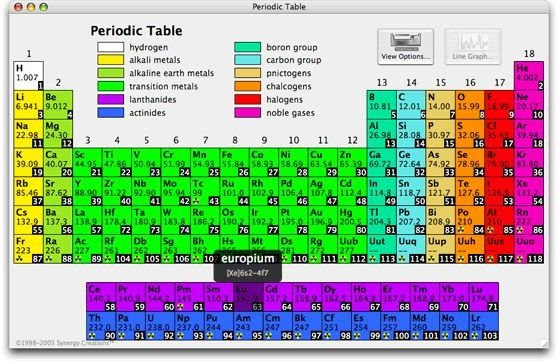Click the lanthanides purple legend swatch
The height and width of the screenshot is (362, 557).
tap(110, 99)
